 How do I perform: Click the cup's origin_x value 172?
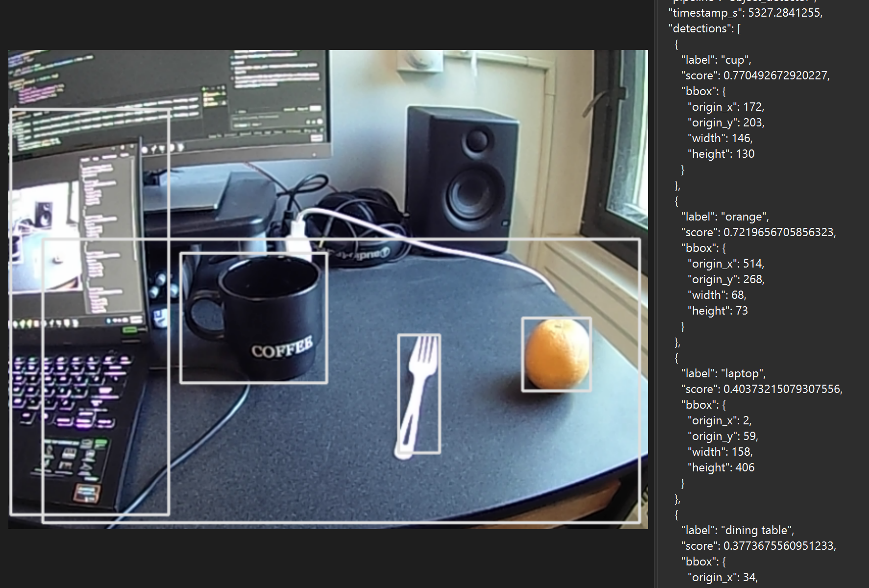(x=753, y=107)
